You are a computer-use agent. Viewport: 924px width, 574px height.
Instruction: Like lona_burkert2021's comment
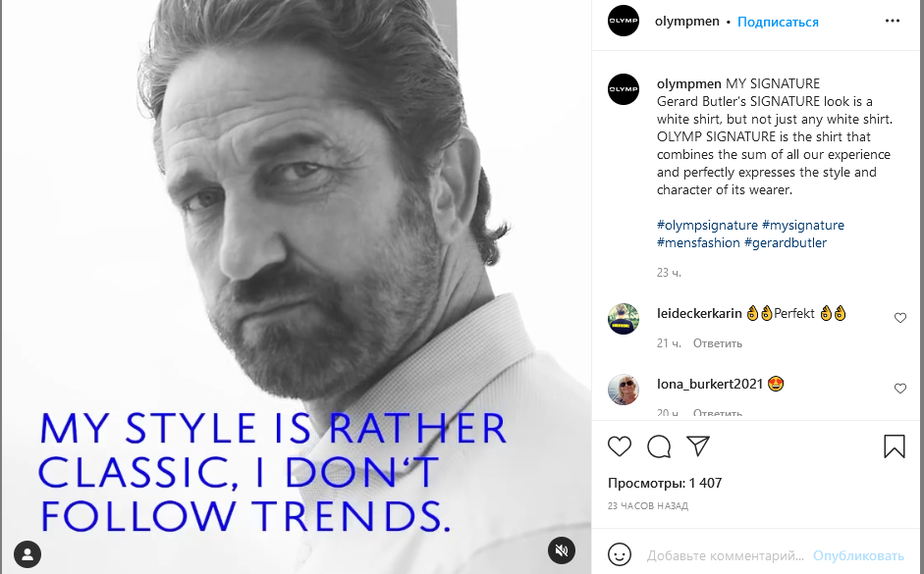[x=900, y=389]
